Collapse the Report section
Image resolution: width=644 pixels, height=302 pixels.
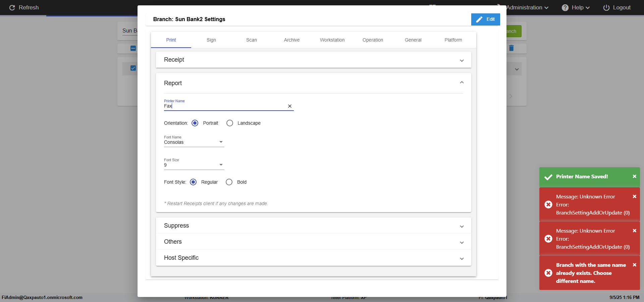[462, 82]
